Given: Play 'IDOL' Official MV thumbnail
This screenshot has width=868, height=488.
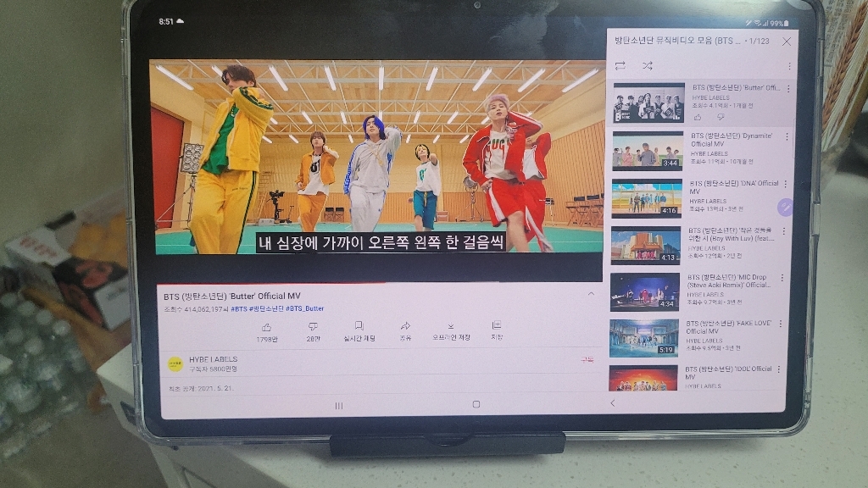Looking at the screenshot, I should (x=643, y=378).
